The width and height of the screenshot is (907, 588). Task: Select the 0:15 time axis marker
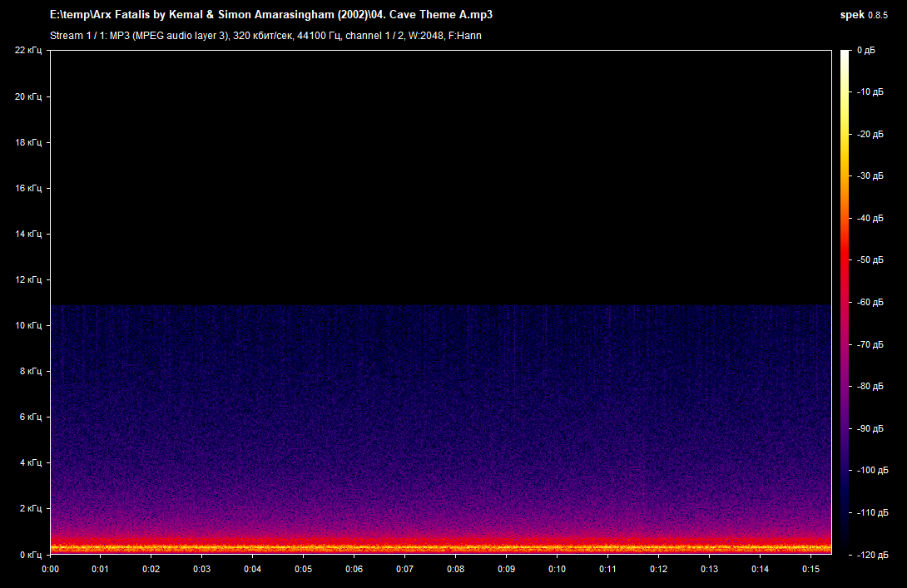tap(811, 569)
